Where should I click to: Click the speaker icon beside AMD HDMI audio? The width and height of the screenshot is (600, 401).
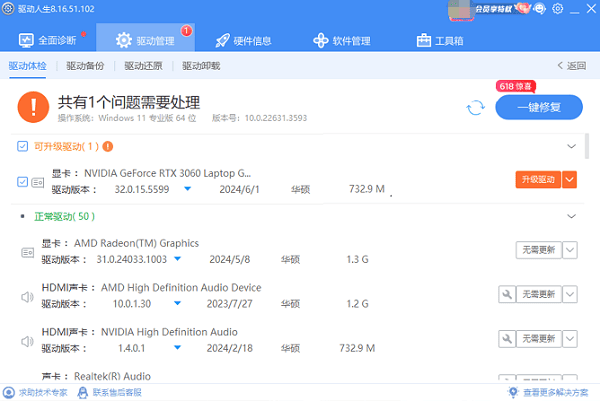[28, 296]
